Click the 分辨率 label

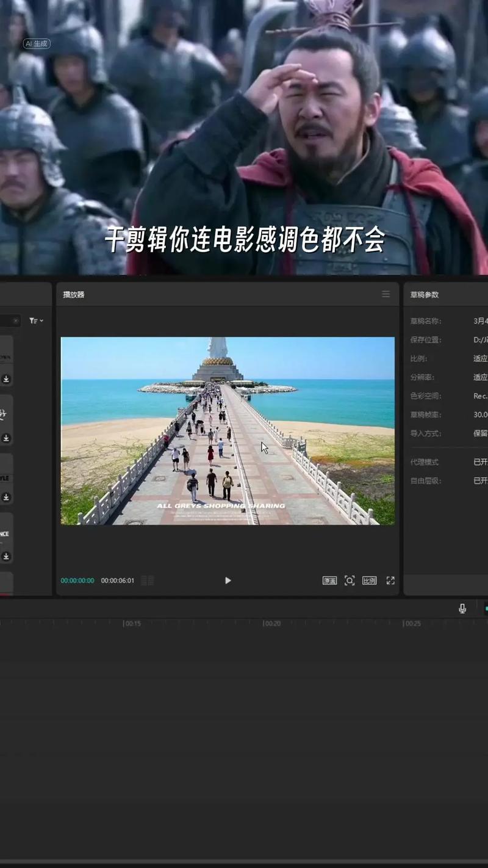point(422,377)
